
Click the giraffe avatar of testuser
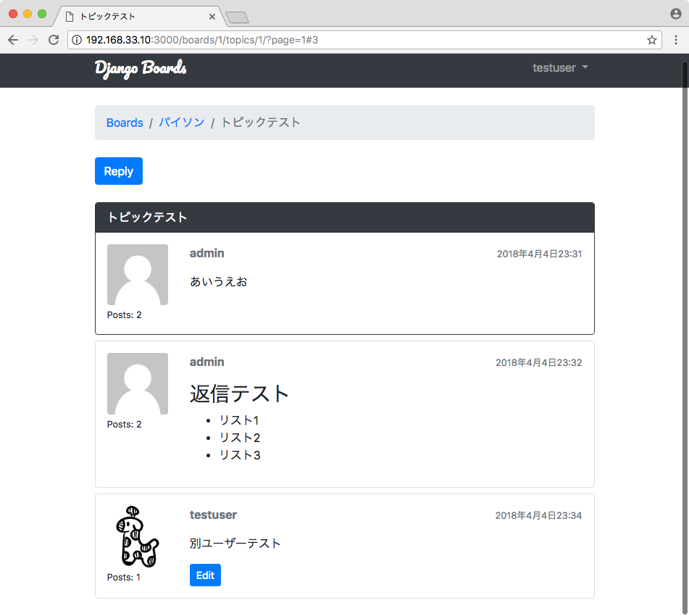138,536
